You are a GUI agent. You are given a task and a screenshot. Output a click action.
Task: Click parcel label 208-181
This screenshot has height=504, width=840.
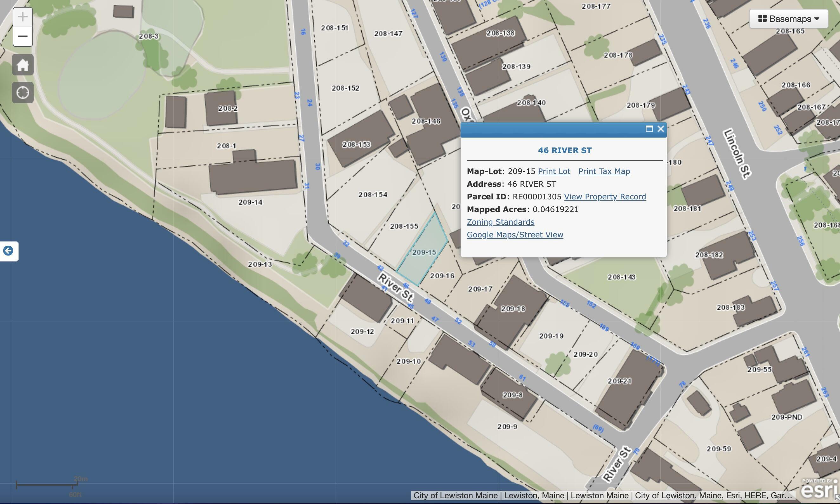click(687, 209)
